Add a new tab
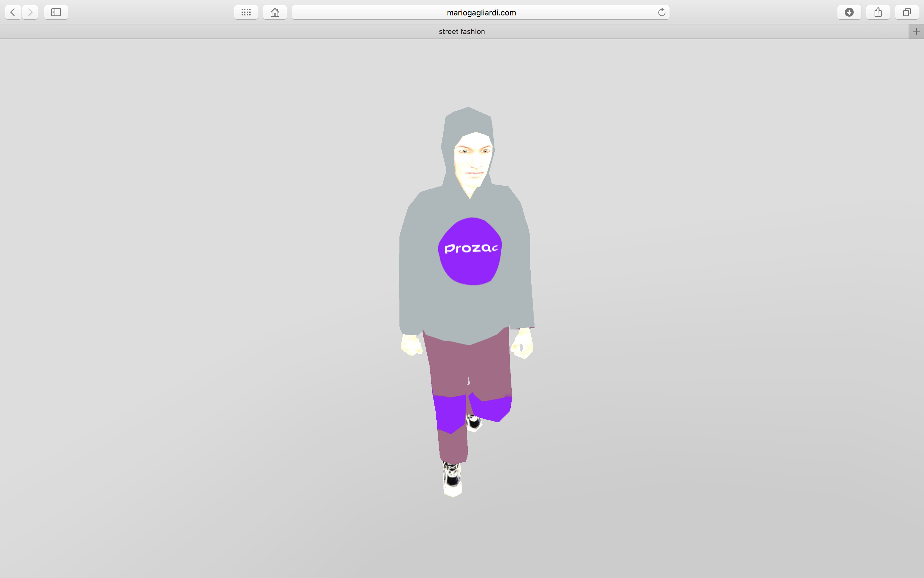The height and width of the screenshot is (578, 924). tap(916, 32)
